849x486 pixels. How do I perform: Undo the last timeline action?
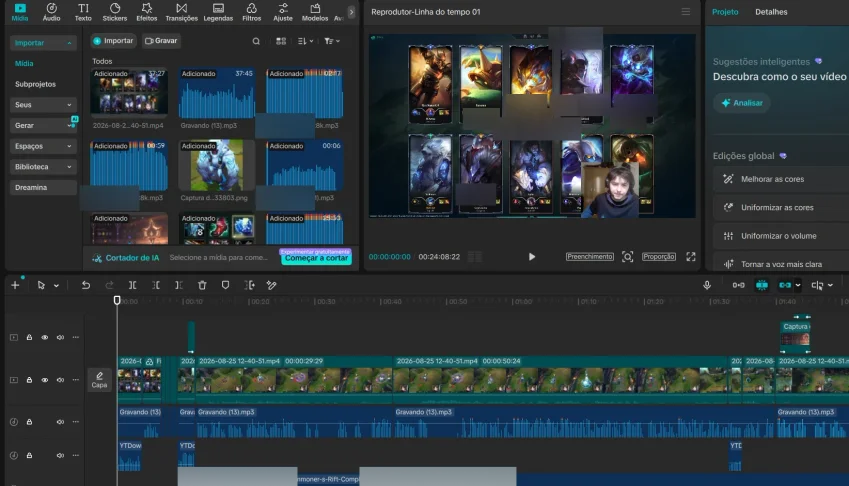tap(86, 285)
